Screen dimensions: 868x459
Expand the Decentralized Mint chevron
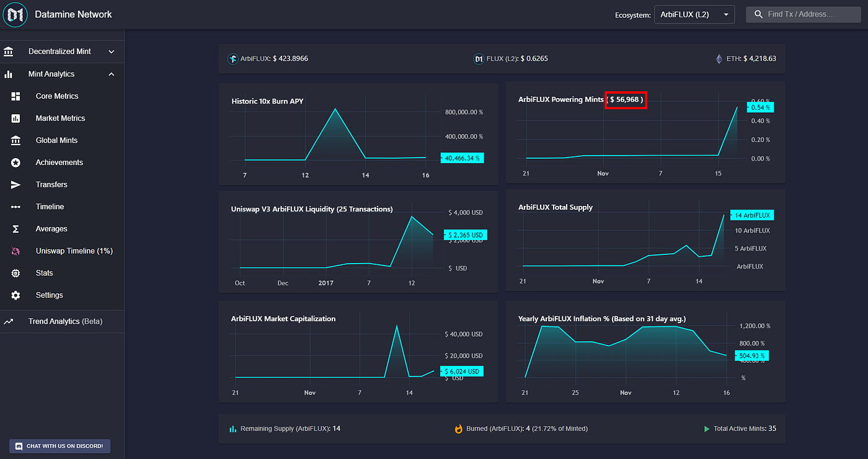click(x=112, y=51)
